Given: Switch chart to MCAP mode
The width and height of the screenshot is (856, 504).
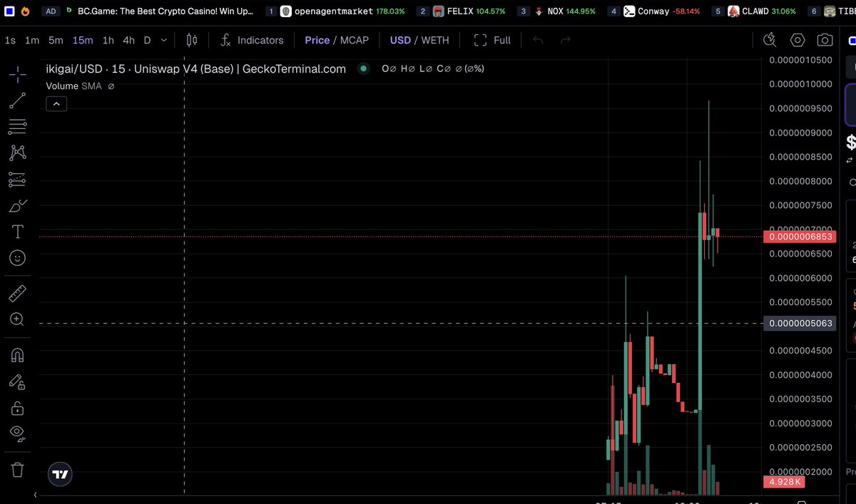Looking at the screenshot, I should pos(355,40).
